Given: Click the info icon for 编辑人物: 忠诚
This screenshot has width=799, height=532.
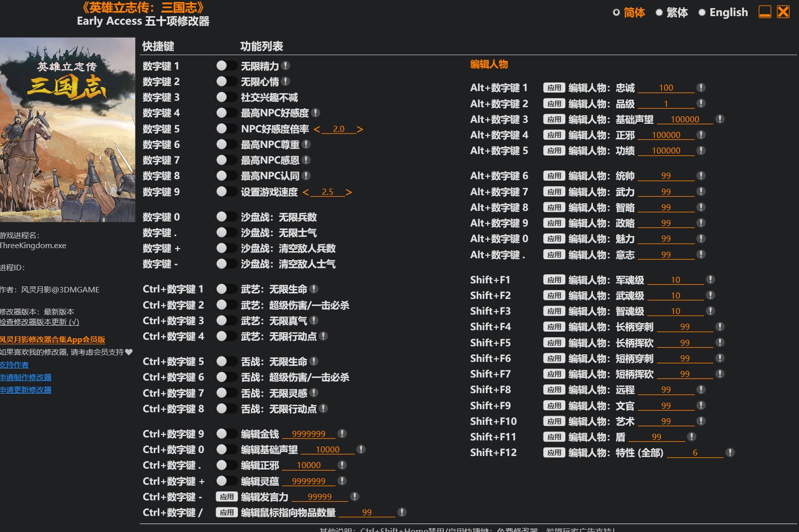Looking at the screenshot, I should pyautogui.click(x=701, y=88).
